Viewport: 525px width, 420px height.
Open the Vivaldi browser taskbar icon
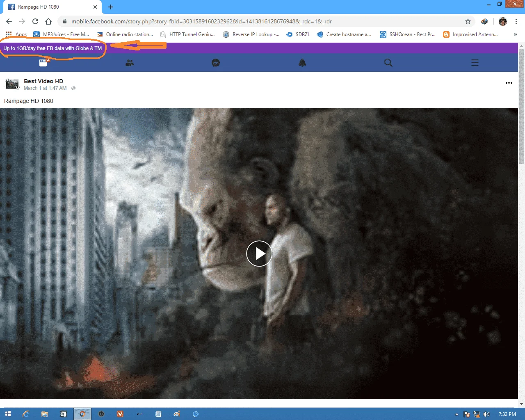[120, 414]
